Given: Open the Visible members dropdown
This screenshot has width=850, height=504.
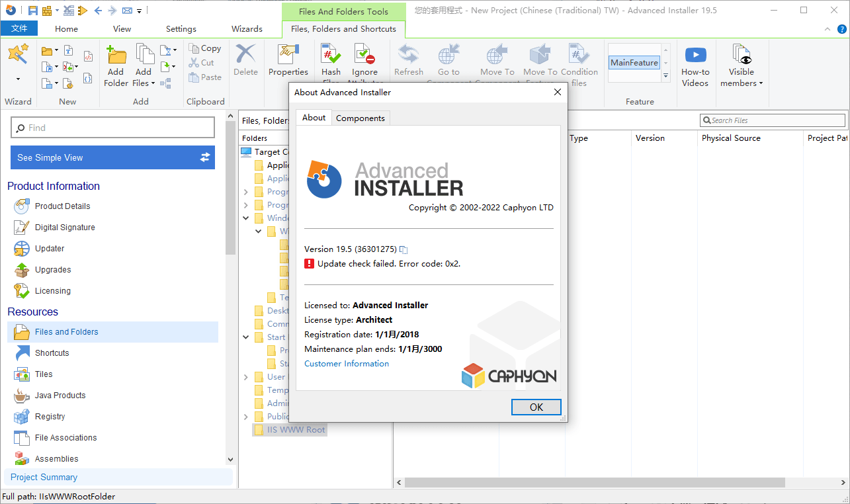Looking at the screenshot, I should [741, 83].
